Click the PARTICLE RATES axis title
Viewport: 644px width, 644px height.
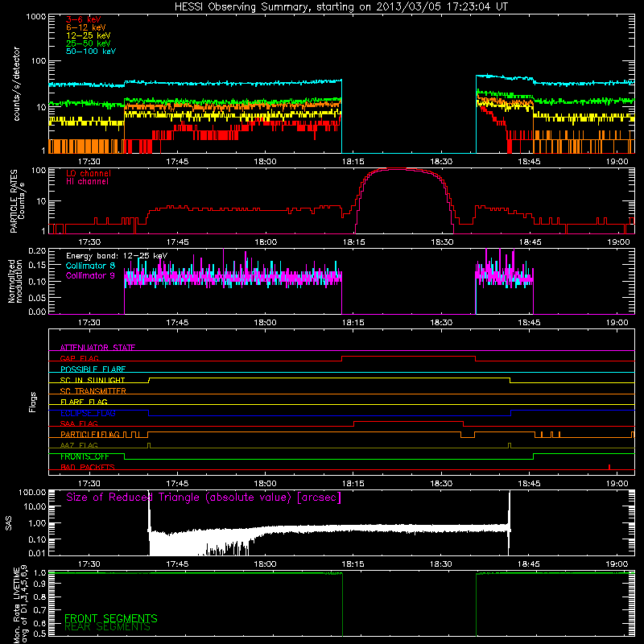pos(17,200)
